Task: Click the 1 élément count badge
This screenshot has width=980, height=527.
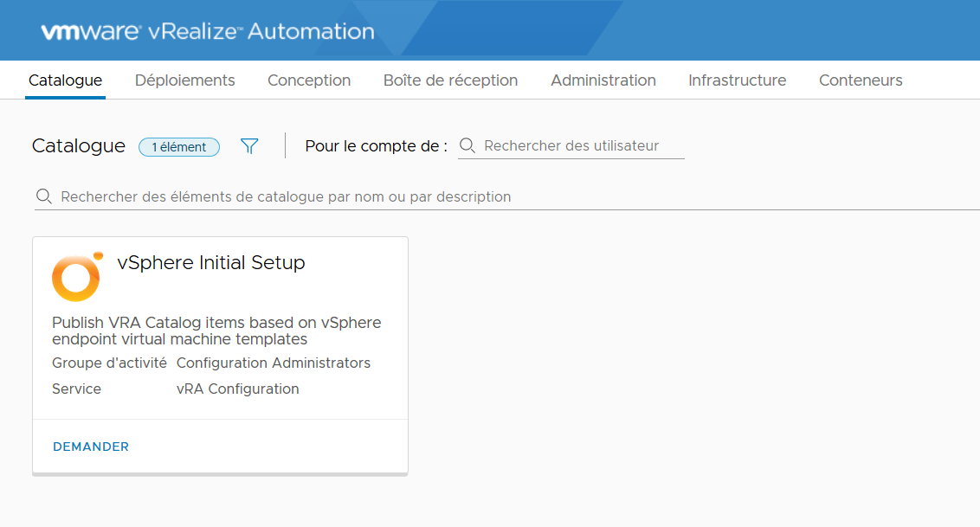Action: (x=178, y=147)
